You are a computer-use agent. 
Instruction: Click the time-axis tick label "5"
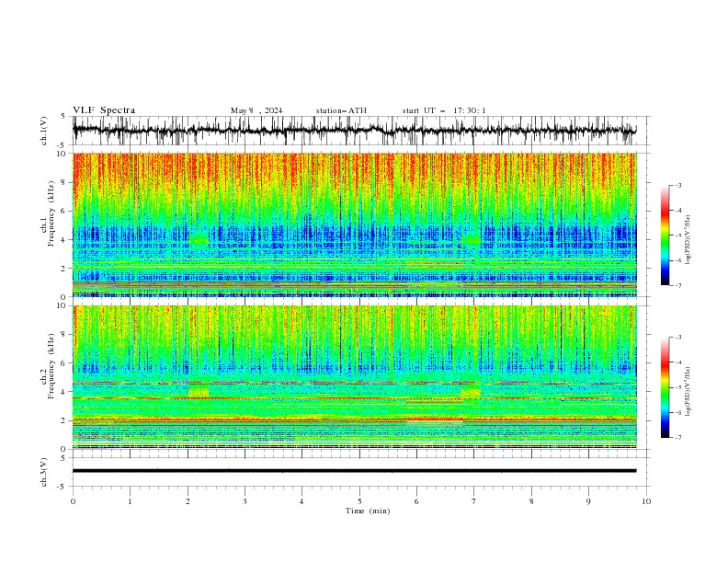[359, 501]
